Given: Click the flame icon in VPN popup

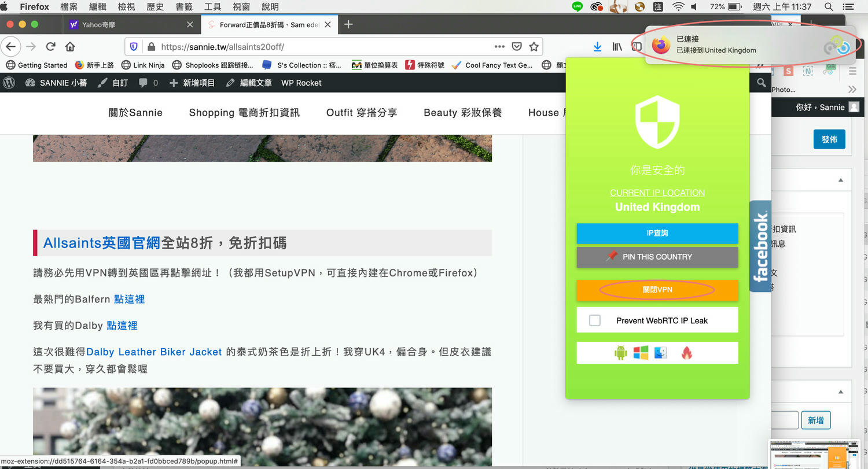Looking at the screenshot, I should [686, 353].
